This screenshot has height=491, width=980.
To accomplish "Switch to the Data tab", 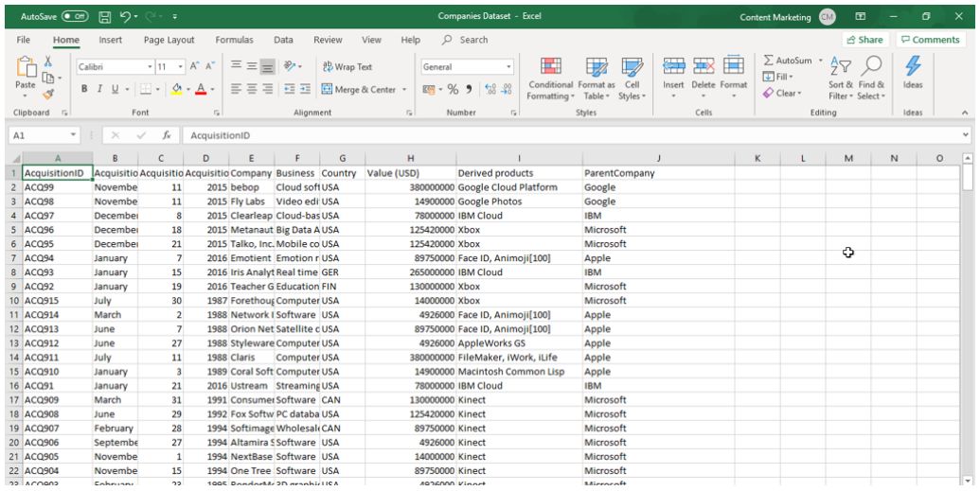I will click(x=283, y=40).
